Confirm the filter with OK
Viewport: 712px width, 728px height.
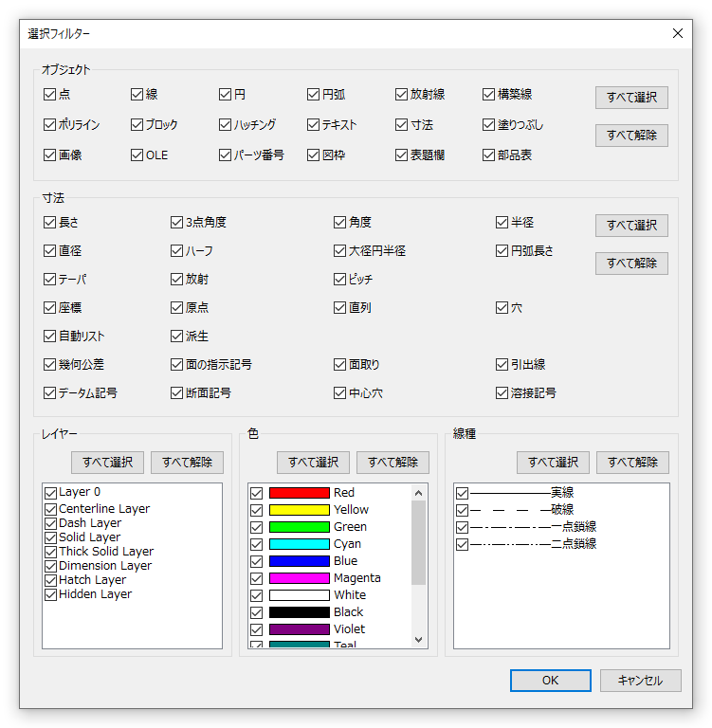pos(550,681)
